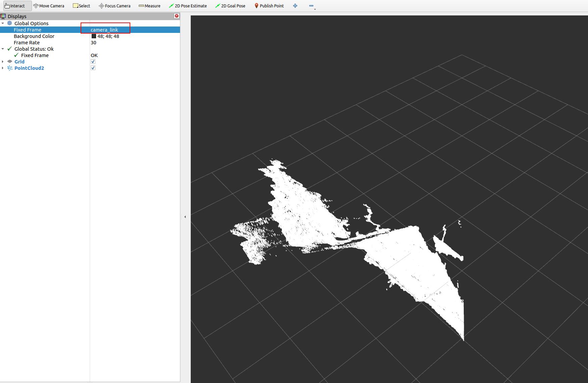Activate the Move Camera tool

(49, 6)
